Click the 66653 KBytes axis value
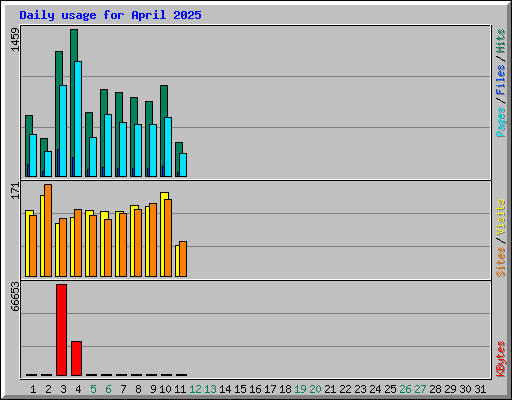 [x=15, y=296]
